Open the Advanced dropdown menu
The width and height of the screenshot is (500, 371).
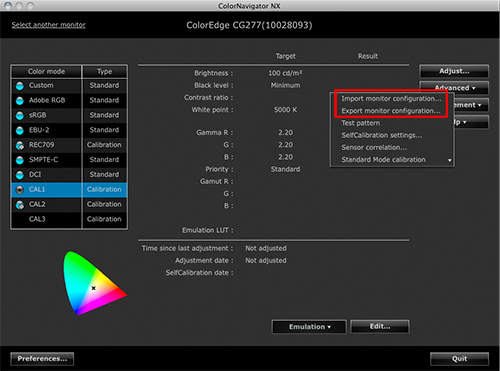[x=454, y=88]
